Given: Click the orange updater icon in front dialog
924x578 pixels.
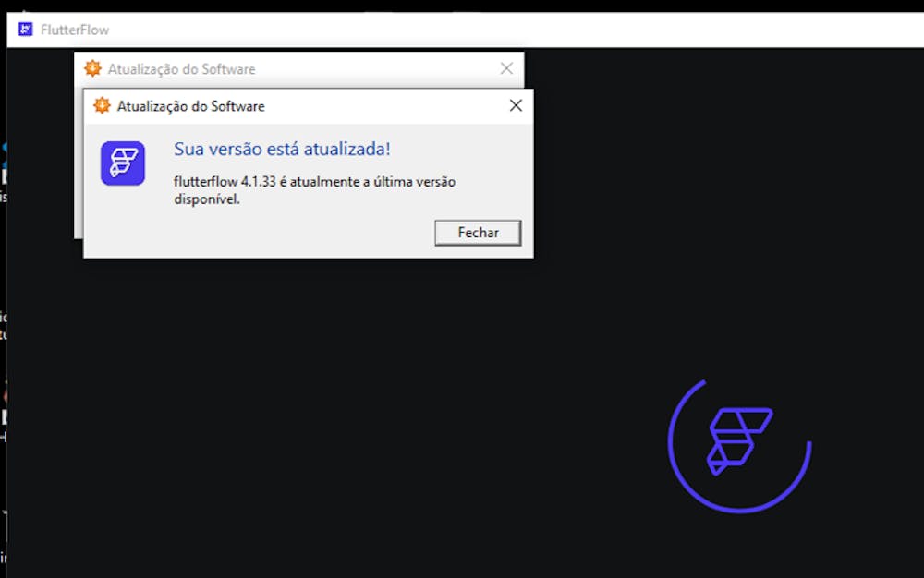Looking at the screenshot, I should 102,105.
